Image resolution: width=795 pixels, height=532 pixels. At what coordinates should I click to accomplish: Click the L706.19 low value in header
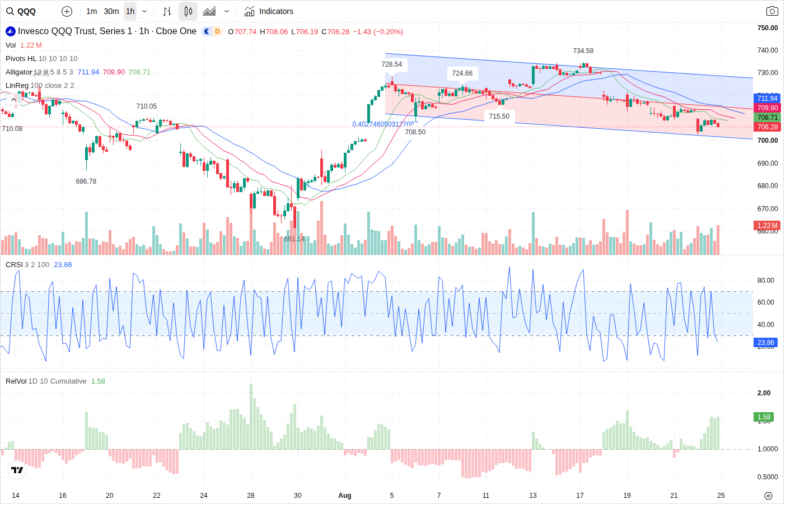pyautogui.click(x=305, y=32)
